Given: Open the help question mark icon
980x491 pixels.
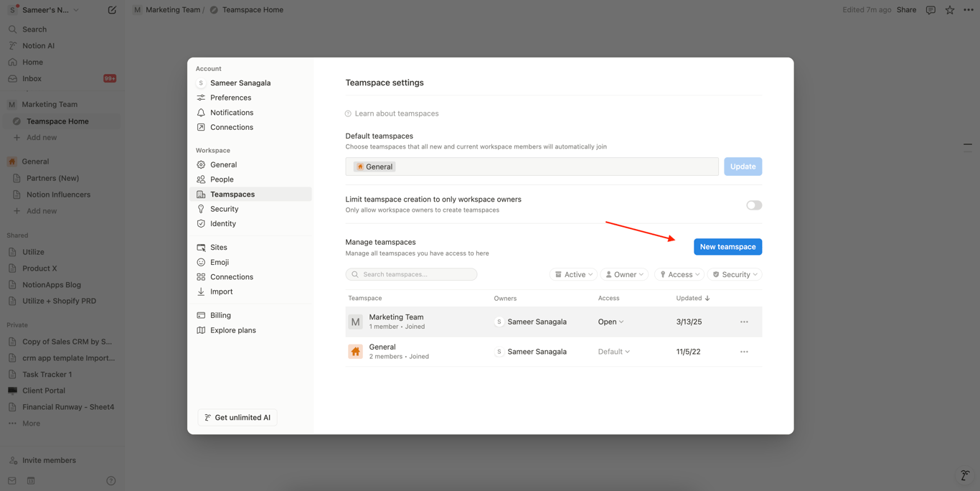Looking at the screenshot, I should point(110,481).
